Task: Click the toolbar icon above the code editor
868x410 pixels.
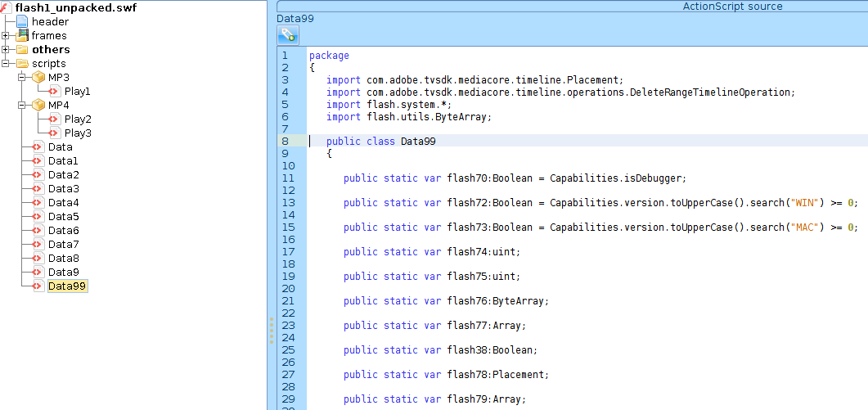Action: (x=287, y=34)
